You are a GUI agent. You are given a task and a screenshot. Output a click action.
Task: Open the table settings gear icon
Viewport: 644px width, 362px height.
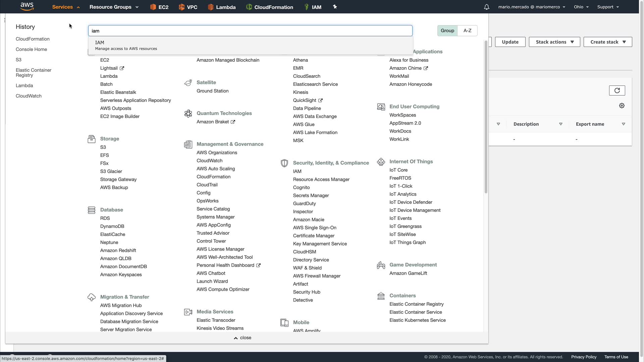click(x=622, y=106)
